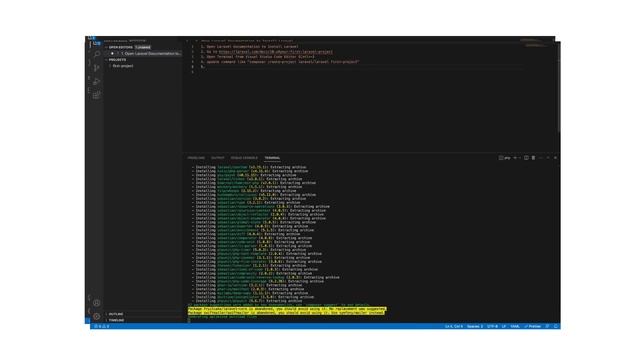The width and height of the screenshot is (640, 360).
Task: Expand the Timeline section
Action: (x=116, y=320)
